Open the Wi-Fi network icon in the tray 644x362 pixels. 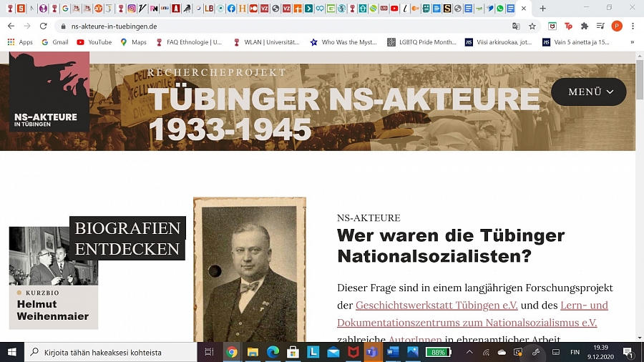click(486, 352)
